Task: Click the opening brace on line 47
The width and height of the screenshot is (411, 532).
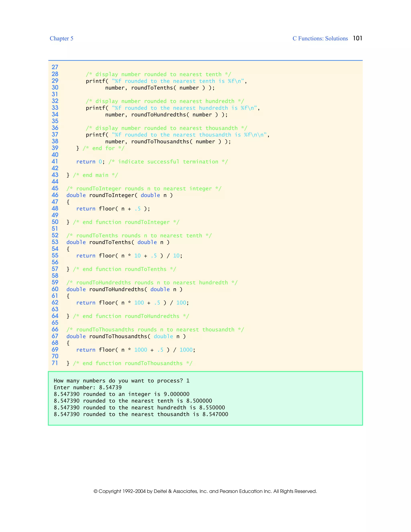Action: point(68,202)
